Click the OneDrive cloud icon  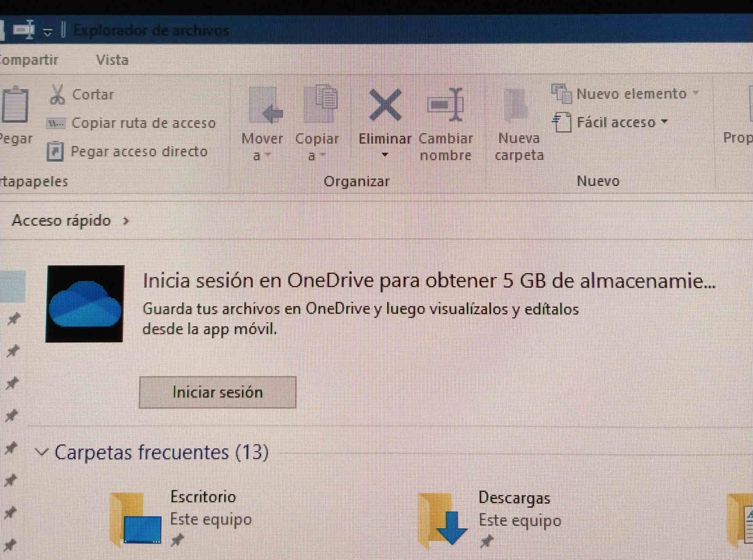[x=85, y=304]
